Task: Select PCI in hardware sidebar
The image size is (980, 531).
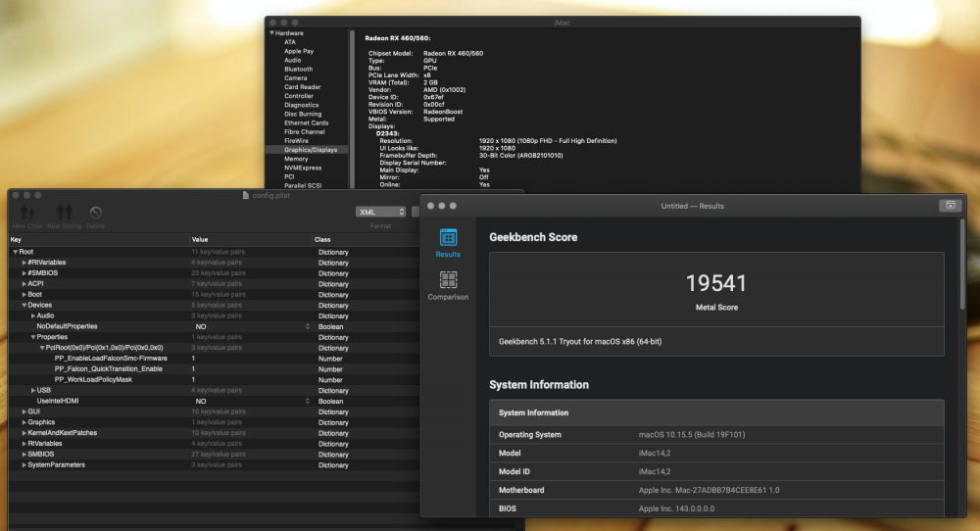Action: pos(289,176)
